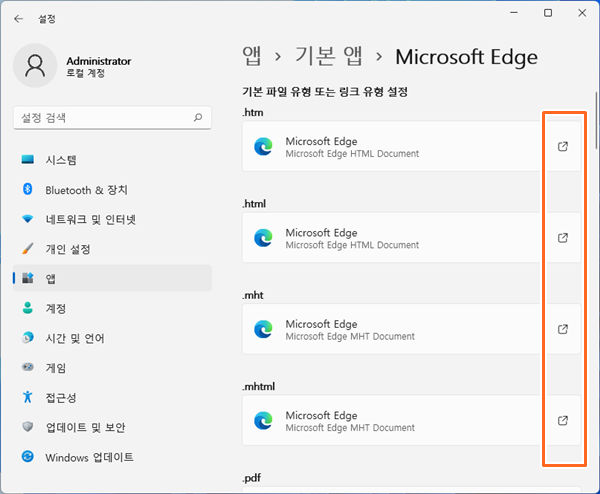Change default app for .mhtml
This screenshot has height=494, width=600.
tap(412, 421)
